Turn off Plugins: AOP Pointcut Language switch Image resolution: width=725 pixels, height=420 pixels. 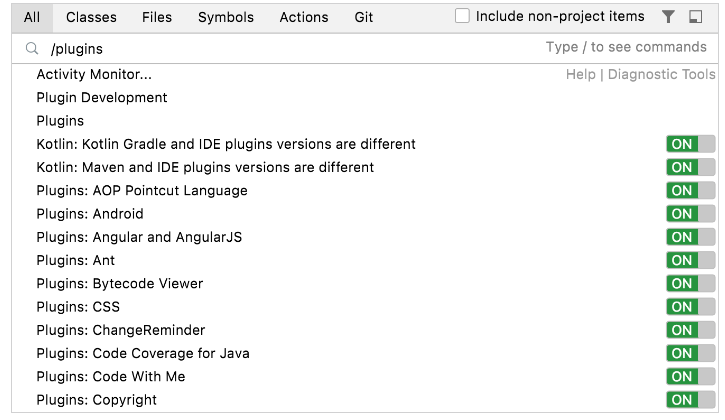tap(690, 190)
